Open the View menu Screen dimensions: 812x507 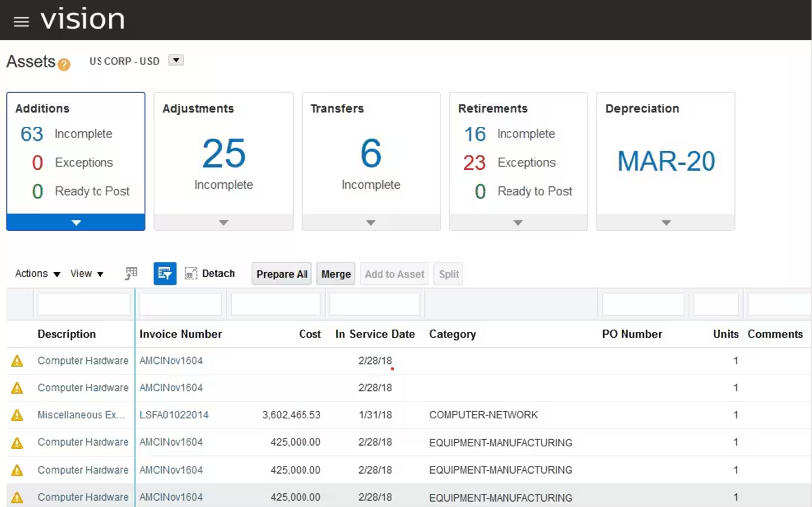point(87,274)
